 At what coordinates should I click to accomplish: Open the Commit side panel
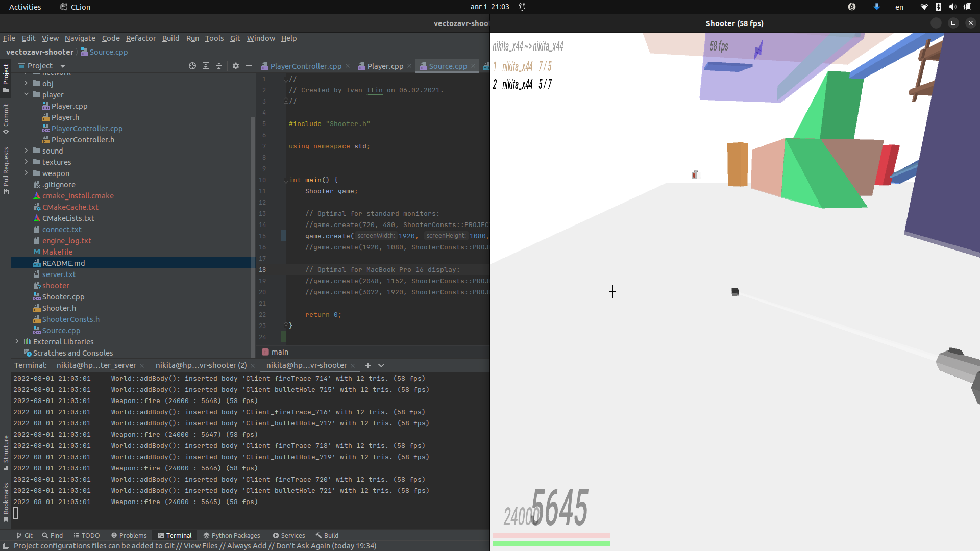coord(6,119)
